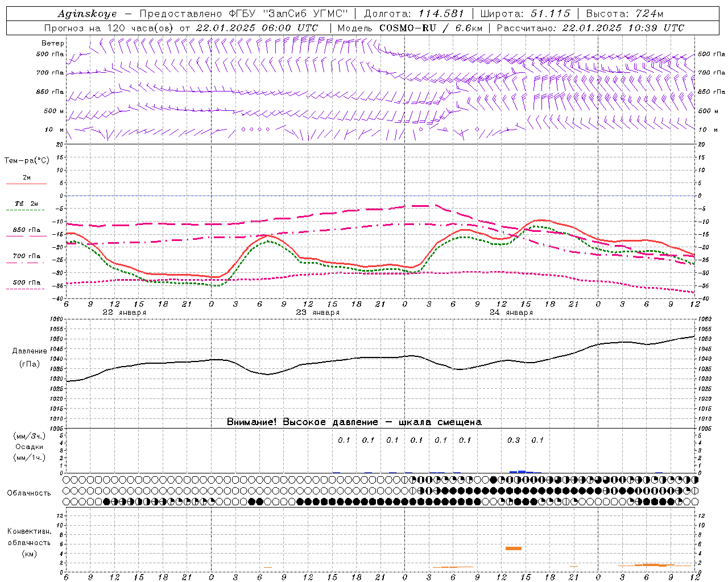This screenshot has width=728, height=582.
Task: Click the longitude value Долгота: 114.581
Action: click(414, 14)
